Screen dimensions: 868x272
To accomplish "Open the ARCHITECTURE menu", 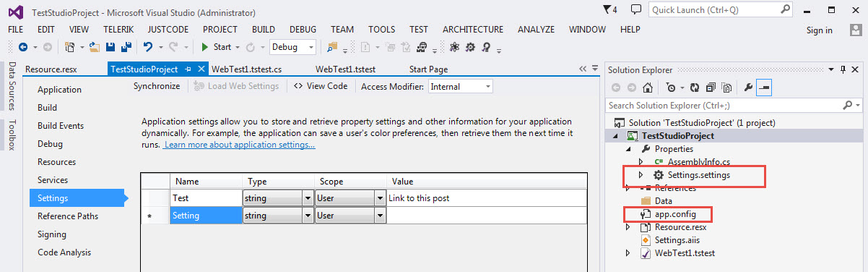I will [473, 30].
